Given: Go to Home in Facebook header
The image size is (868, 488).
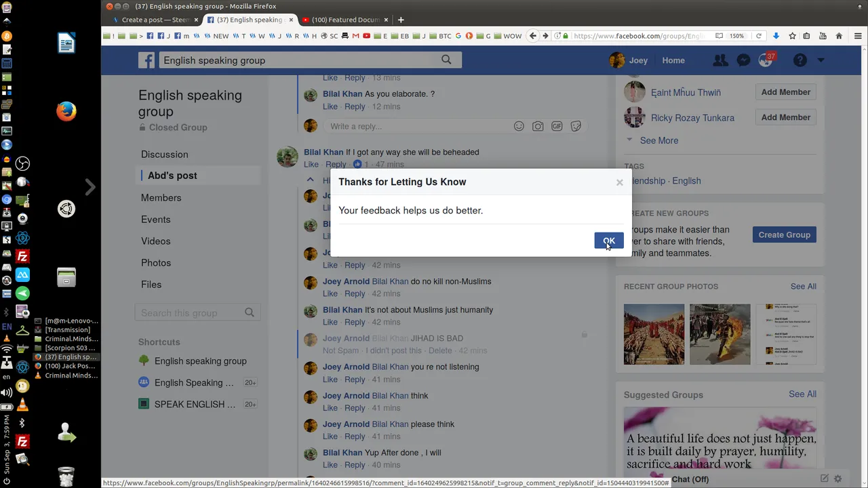Looking at the screenshot, I should (x=673, y=60).
